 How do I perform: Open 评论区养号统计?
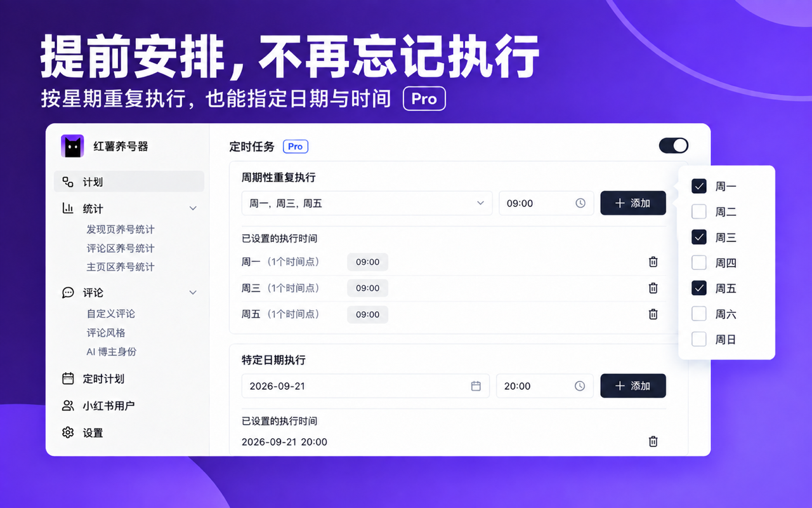(x=121, y=248)
